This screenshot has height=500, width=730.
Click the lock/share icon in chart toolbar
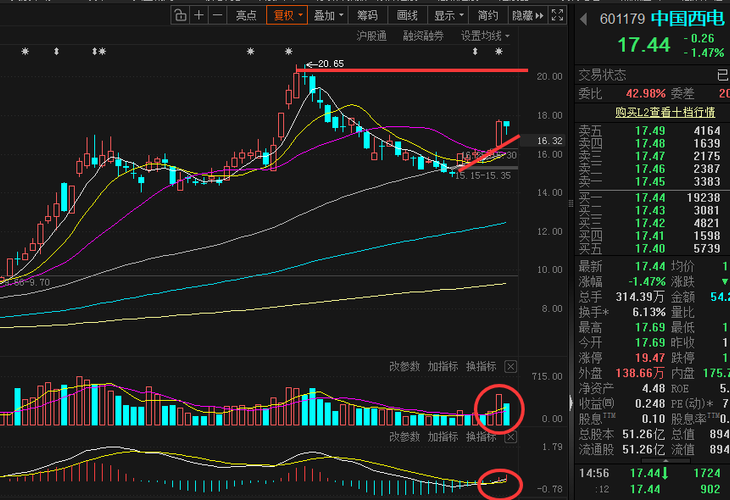pyautogui.click(x=180, y=15)
